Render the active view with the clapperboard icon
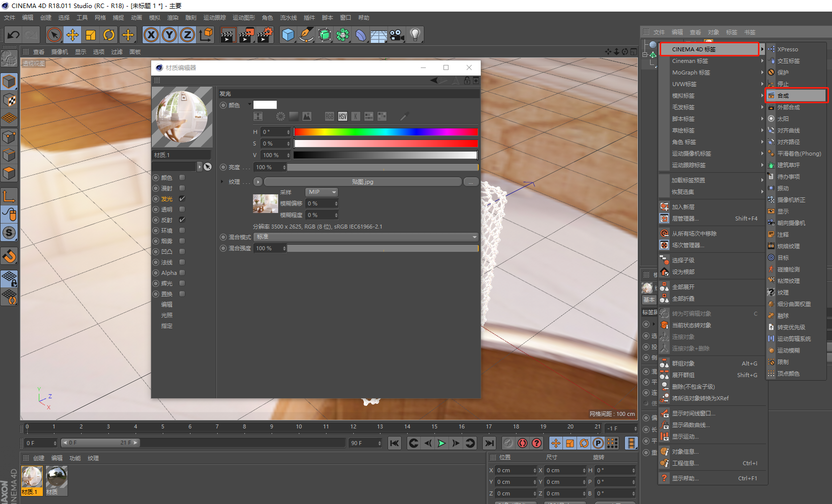 [228, 35]
